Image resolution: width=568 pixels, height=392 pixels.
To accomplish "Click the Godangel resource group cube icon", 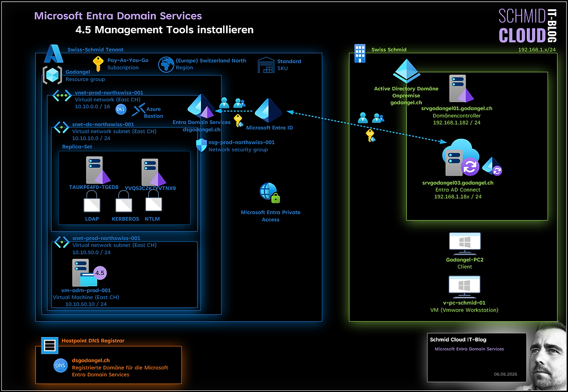I will click(53, 75).
